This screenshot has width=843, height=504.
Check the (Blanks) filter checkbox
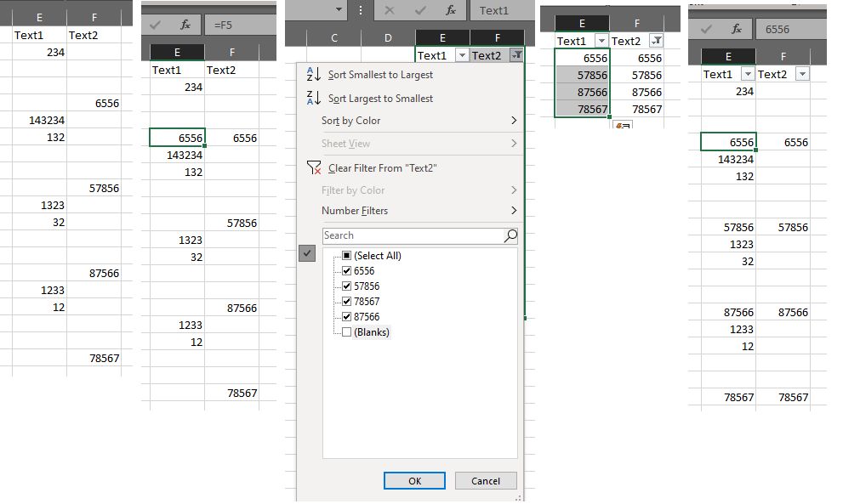tap(347, 332)
